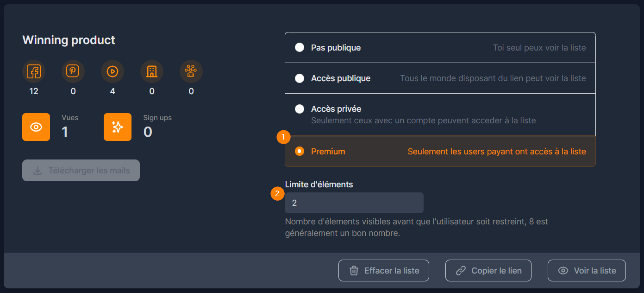Click the video play source icon
The height and width of the screenshot is (293, 644).
[113, 71]
